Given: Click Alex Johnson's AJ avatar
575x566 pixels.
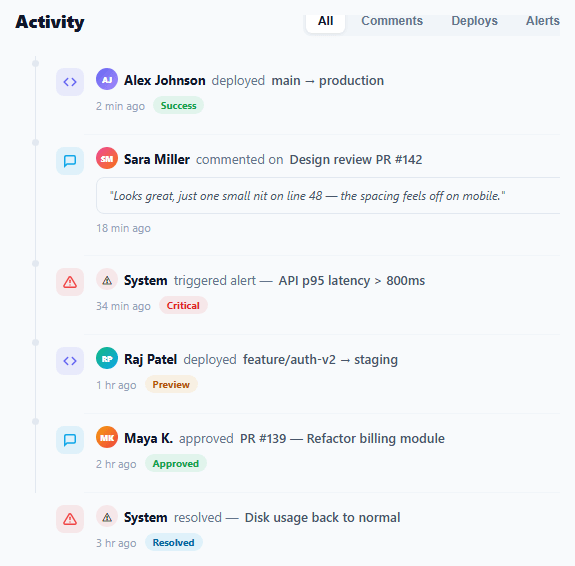Looking at the screenshot, I should (107, 79).
